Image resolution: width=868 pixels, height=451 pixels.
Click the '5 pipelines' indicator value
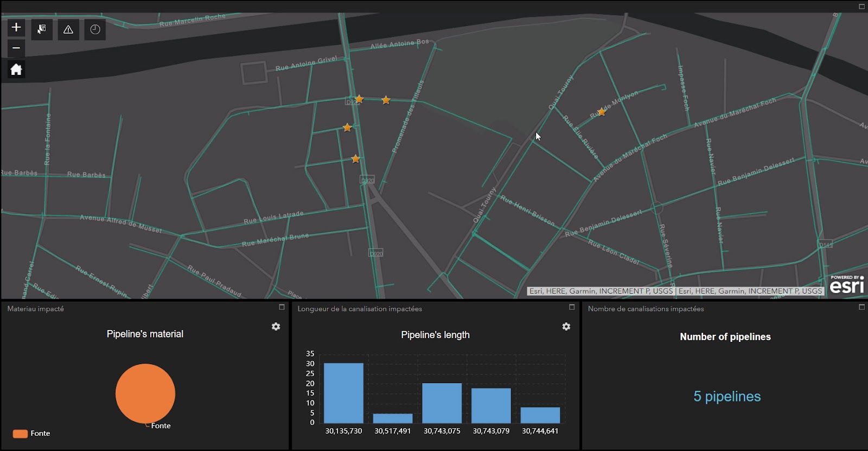coord(727,397)
